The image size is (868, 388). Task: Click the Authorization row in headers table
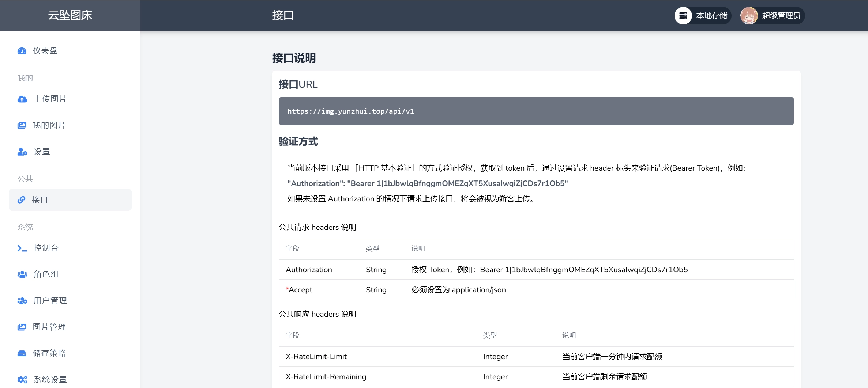point(536,270)
